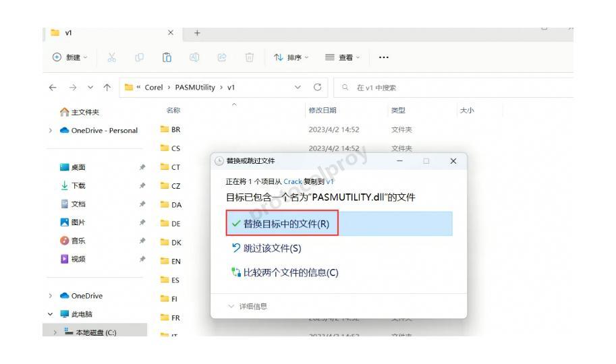Expand More details (详细信息) in dialog
The height and width of the screenshot is (364, 616).
(248, 306)
